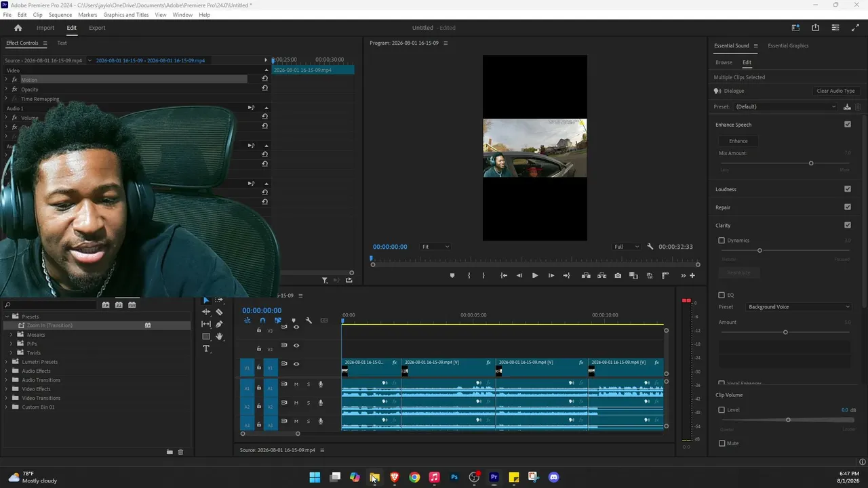Viewport: 868px width, 488px height.
Task: Switch to the Export workspace tab
Action: pyautogui.click(x=97, y=28)
